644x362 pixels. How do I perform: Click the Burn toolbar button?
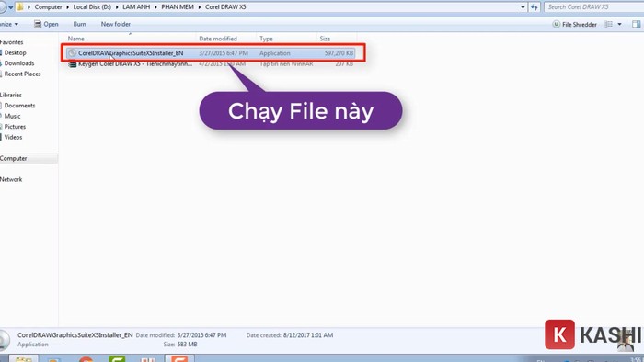pyautogui.click(x=80, y=24)
